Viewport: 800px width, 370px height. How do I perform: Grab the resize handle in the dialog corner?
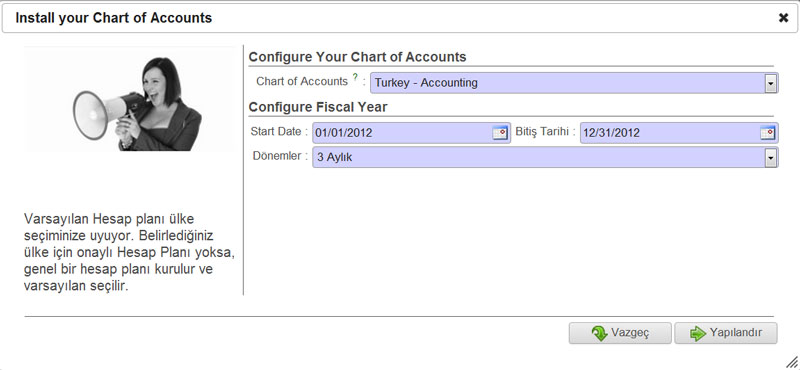tap(792, 362)
